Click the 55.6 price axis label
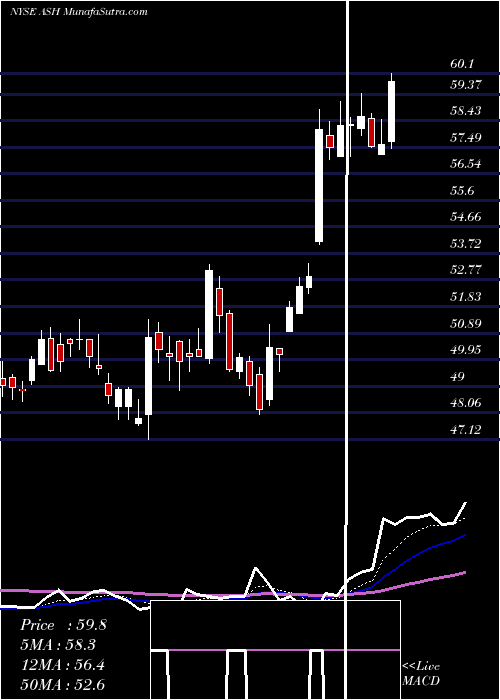This screenshot has width=500, height=700. tap(461, 191)
